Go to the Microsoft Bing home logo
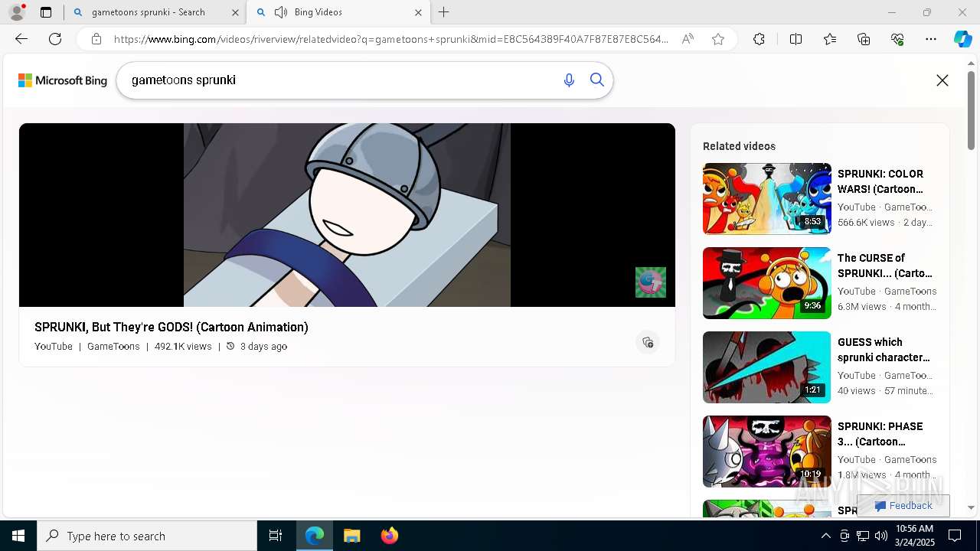Screen dimensions: 980x551 (63, 80)
